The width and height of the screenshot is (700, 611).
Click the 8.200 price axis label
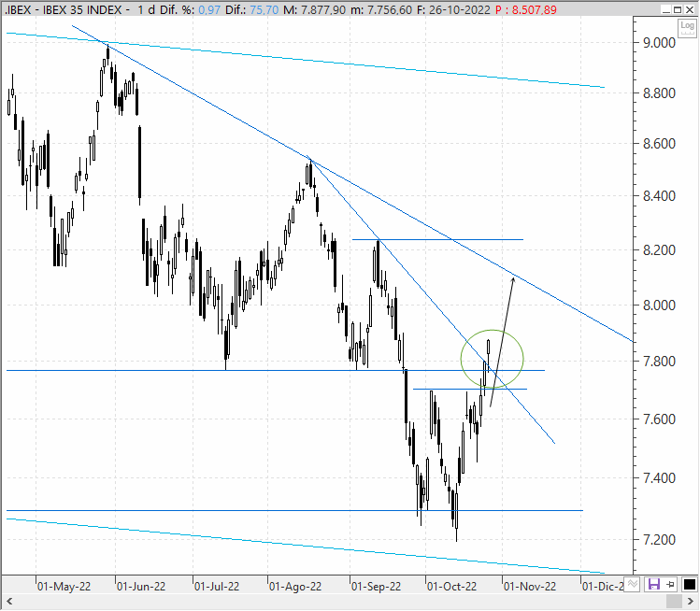[x=660, y=250]
